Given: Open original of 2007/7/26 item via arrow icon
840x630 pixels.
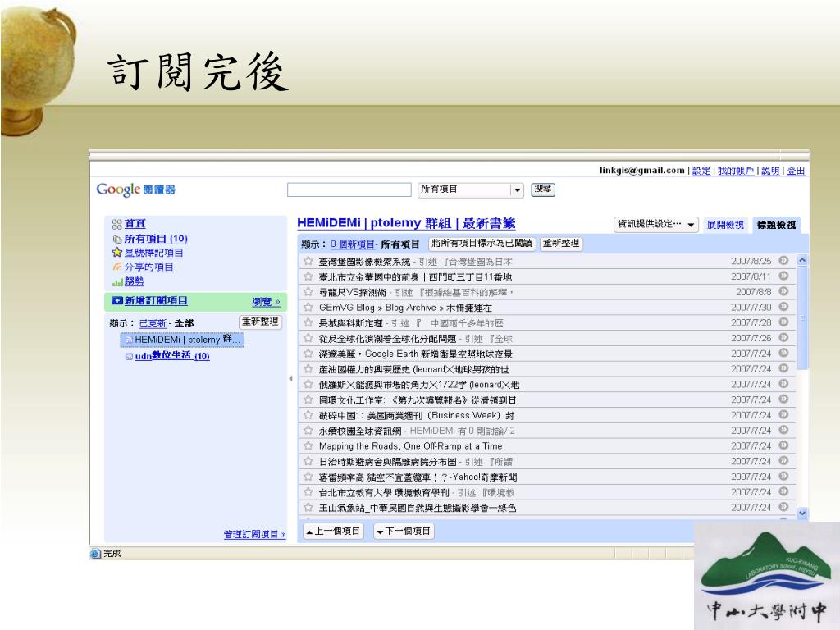Looking at the screenshot, I should (x=783, y=337).
